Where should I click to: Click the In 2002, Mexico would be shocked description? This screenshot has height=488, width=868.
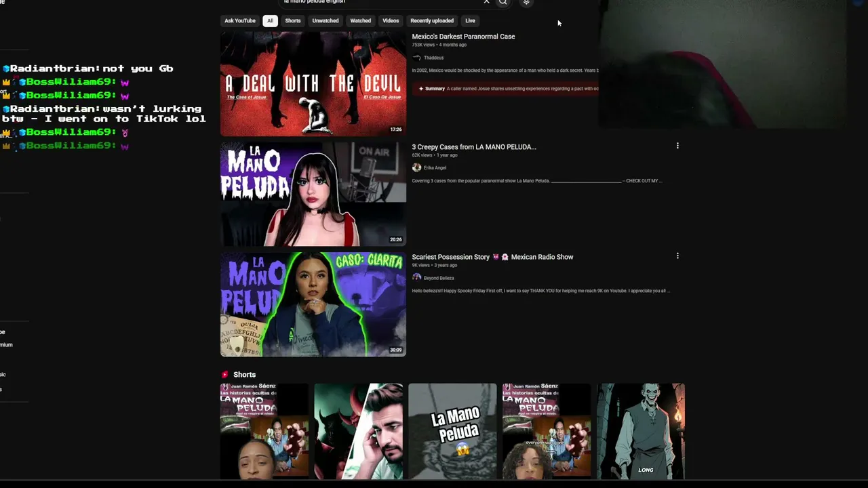[x=505, y=70]
